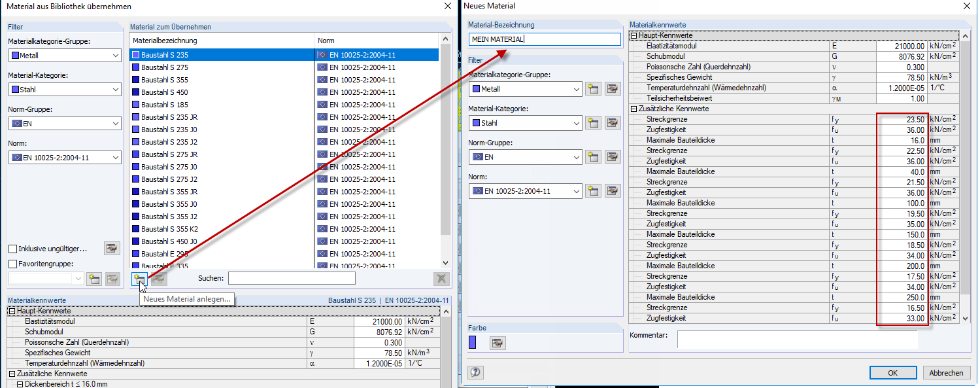The height and width of the screenshot is (388, 980).
Task: Confirm with the OK button
Action: [892, 372]
